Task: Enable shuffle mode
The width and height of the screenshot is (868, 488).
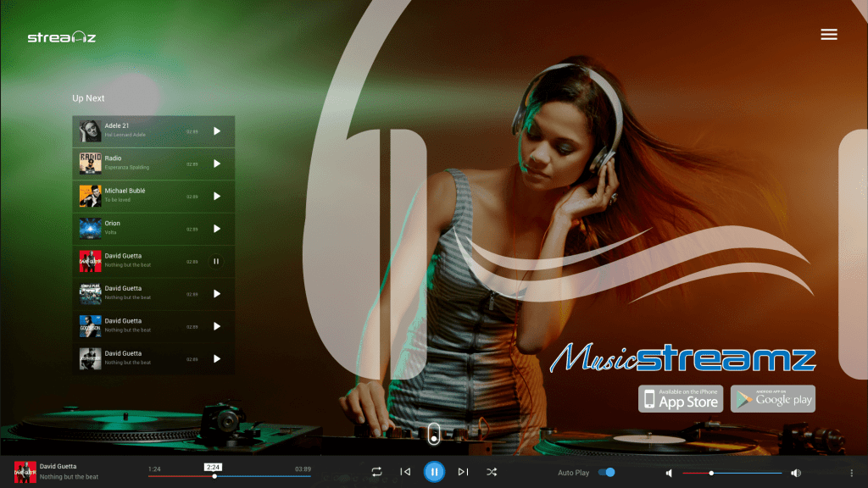Action: coord(492,472)
